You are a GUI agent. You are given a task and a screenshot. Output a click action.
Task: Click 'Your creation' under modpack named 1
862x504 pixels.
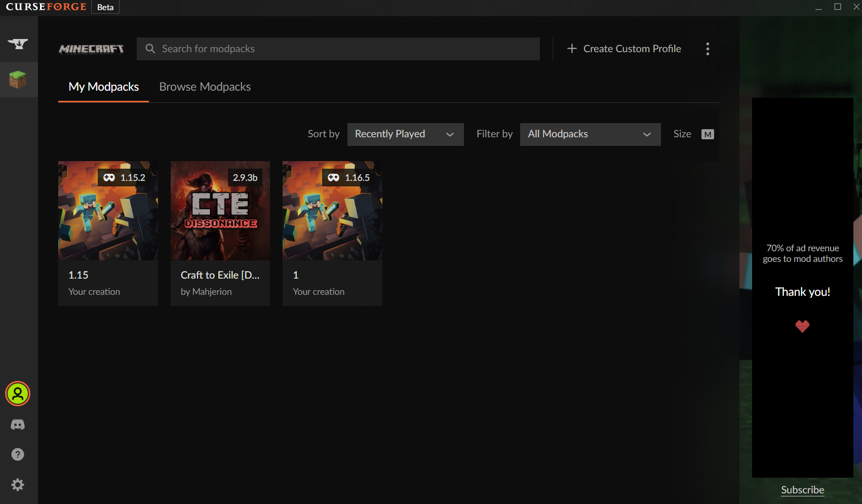pos(319,292)
